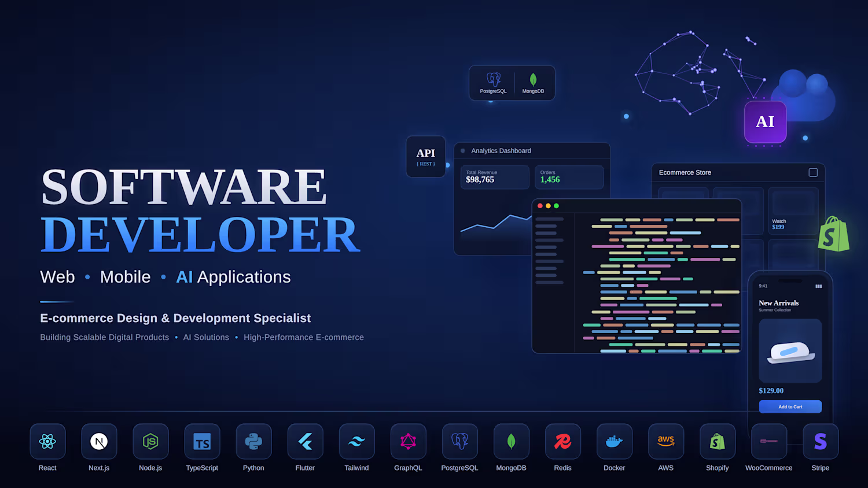This screenshot has height=488, width=868.
Task: Click the Node.js hexagon icon
Action: click(x=150, y=442)
